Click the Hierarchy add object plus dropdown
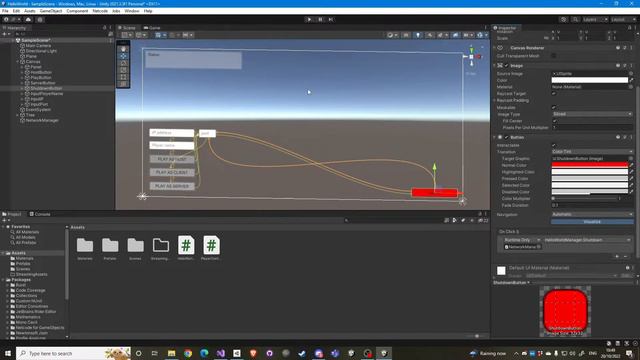The width and height of the screenshot is (640, 360). [x=6, y=34]
